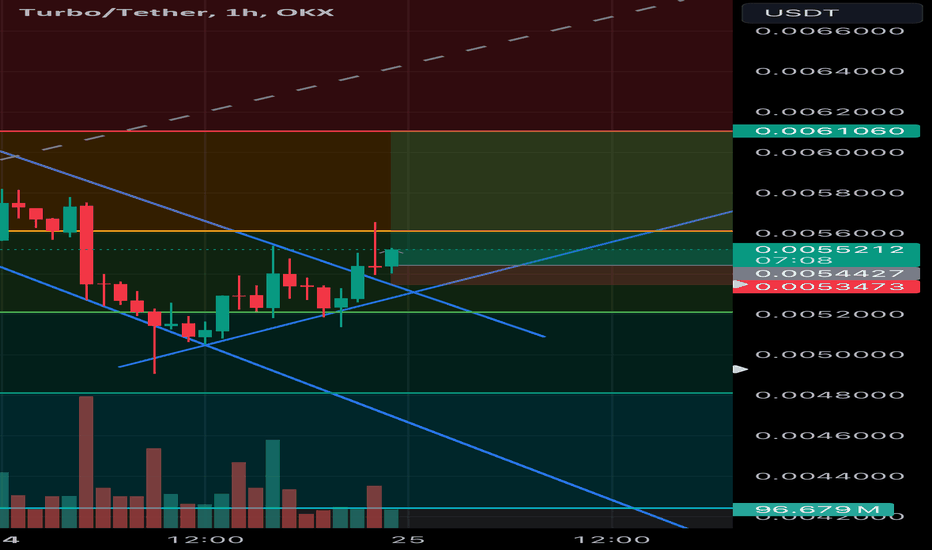The height and width of the screenshot is (550, 932).
Task: Click the 0.0044000 price axis tick
Action: (x=830, y=476)
